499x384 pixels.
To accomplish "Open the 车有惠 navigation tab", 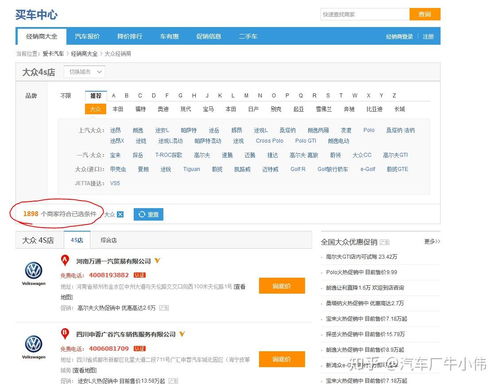I will coord(169,36).
